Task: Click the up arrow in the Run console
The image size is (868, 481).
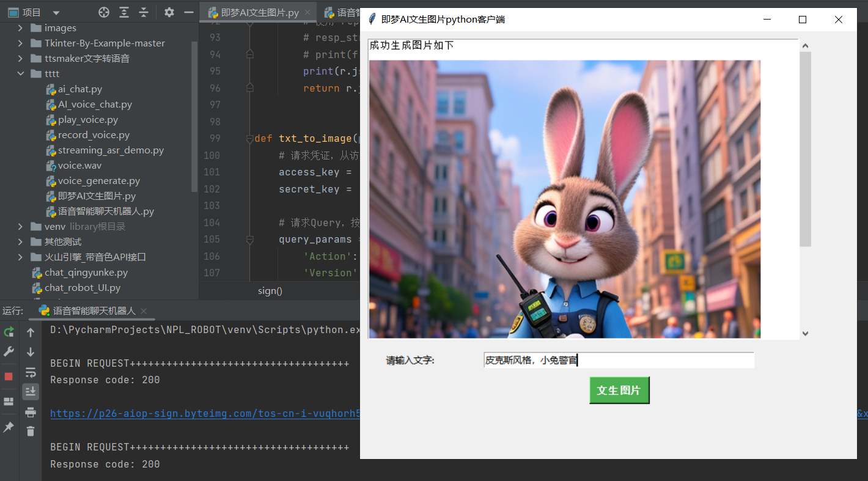Action: (x=31, y=332)
